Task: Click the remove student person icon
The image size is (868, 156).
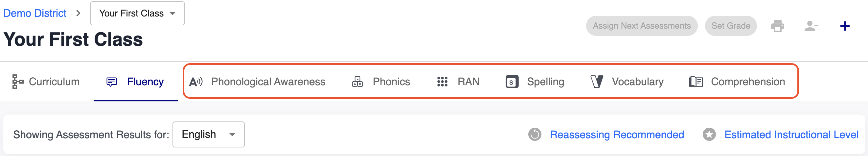Action: coord(811,26)
